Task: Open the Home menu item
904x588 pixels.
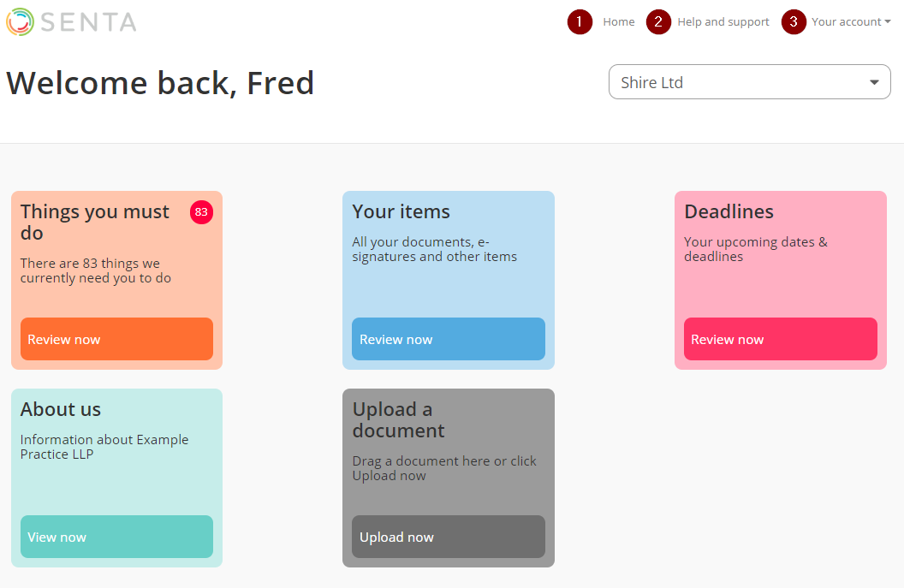Action: coord(619,22)
